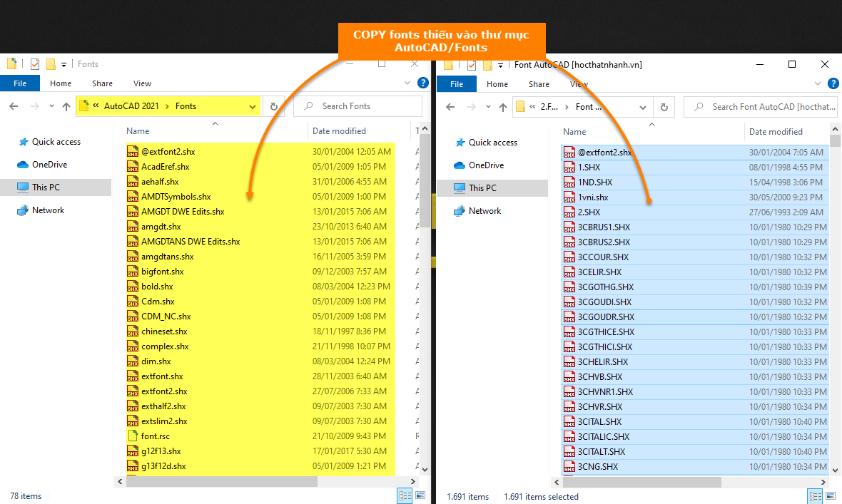Go up one level in Font AutoCAD window
Viewport: 842px width, 504px height.
(502, 107)
